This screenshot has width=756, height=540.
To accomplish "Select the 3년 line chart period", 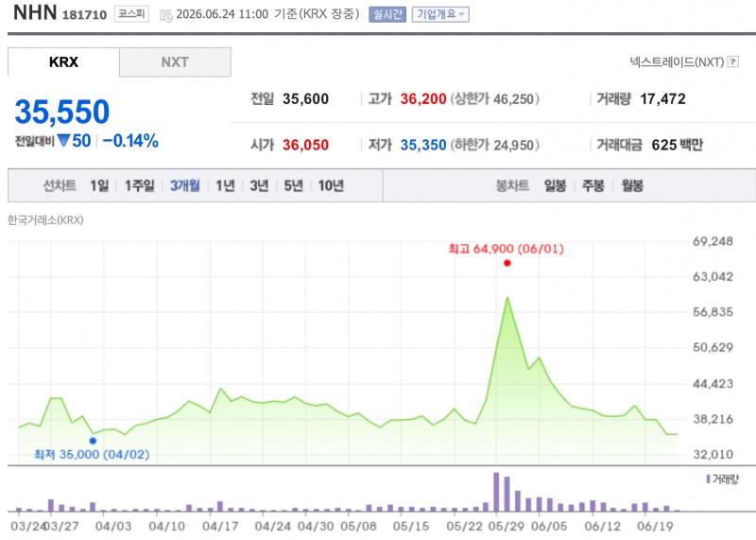I will pos(259,185).
